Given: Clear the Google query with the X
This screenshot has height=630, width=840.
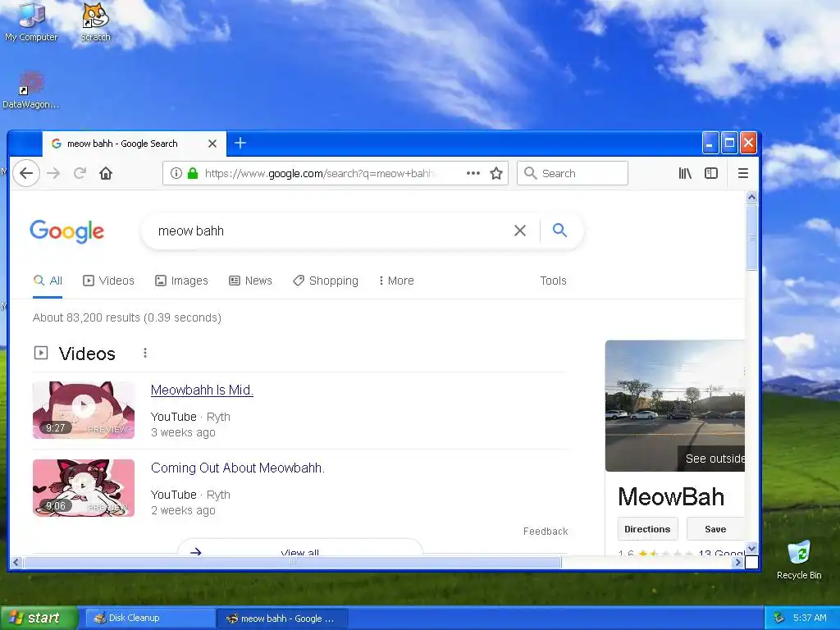Looking at the screenshot, I should coord(519,231).
